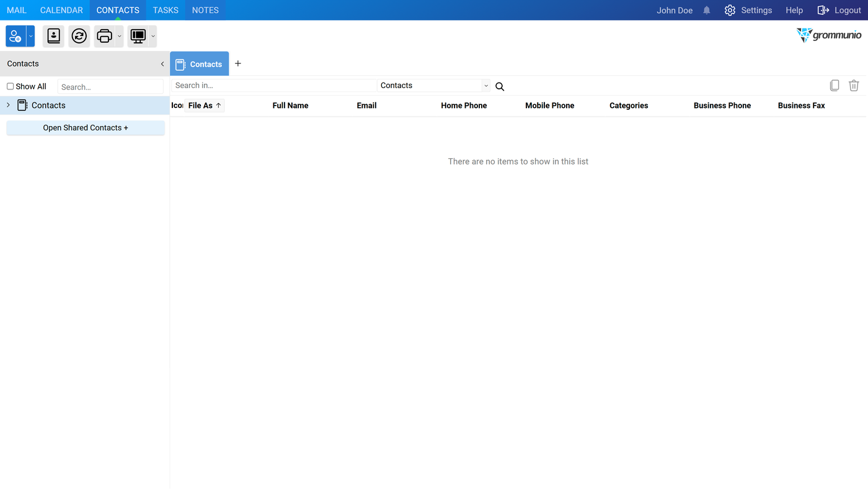Switch to the NOTES tab
Viewport: 868px width, 489px height.
click(x=205, y=11)
